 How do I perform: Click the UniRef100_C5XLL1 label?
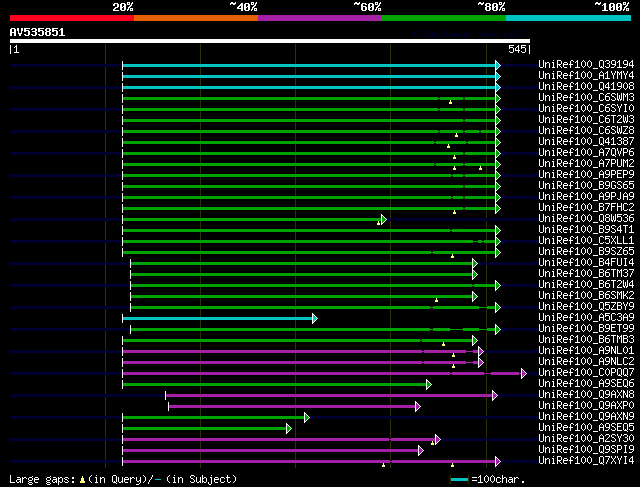coord(586,241)
